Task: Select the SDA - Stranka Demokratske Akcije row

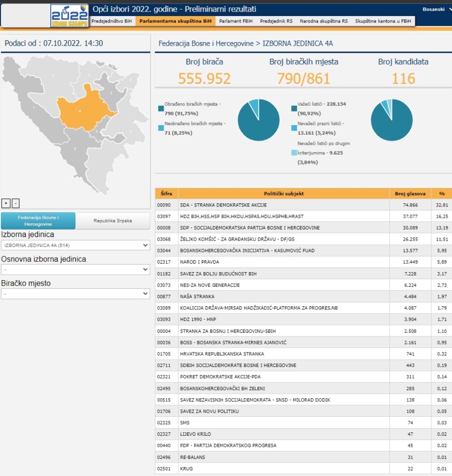Action: click(284, 205)
